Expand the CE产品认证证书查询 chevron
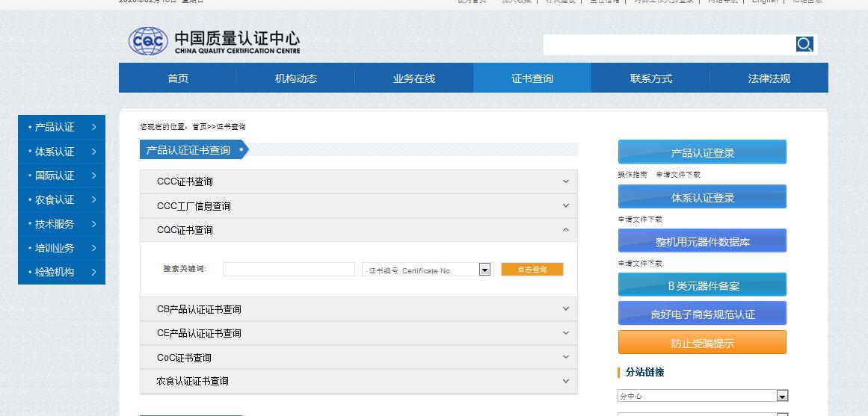This screenshot has height=416, width=868. coord(566,333)
